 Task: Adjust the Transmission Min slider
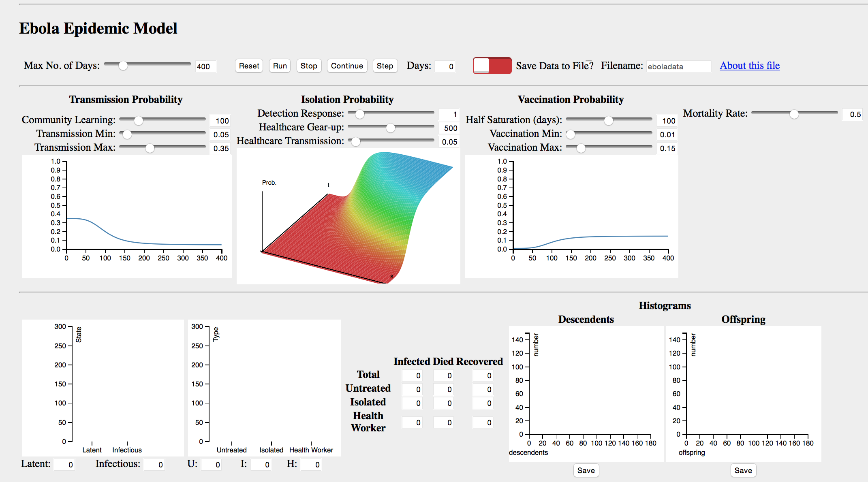pyautogui.click(x=162, y=134)
